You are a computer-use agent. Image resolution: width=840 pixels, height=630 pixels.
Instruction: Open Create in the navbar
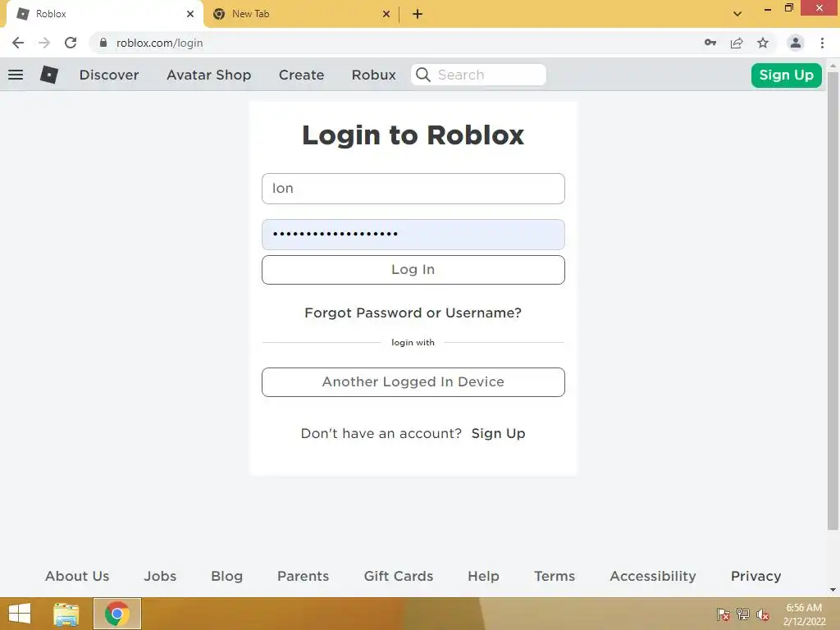[302, 75]
